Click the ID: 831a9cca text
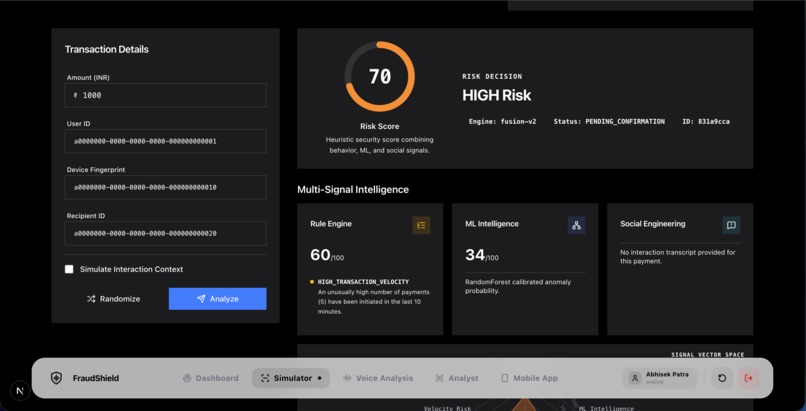The height and width of the screenshot is (411, 806). 706,122
